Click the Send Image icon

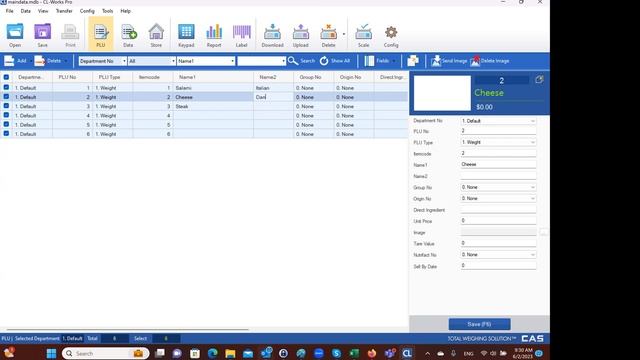pos(436,61)
